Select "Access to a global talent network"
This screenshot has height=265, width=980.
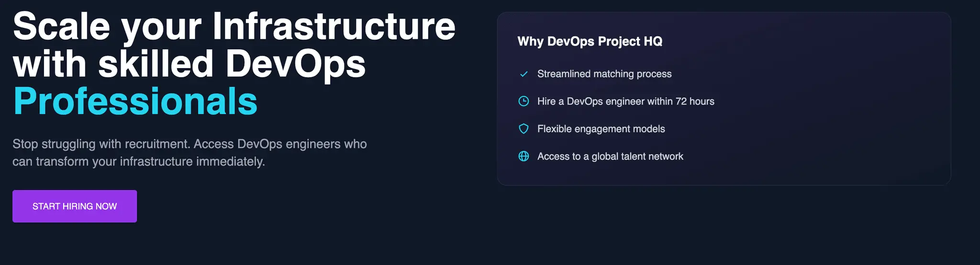click(610, 156)
